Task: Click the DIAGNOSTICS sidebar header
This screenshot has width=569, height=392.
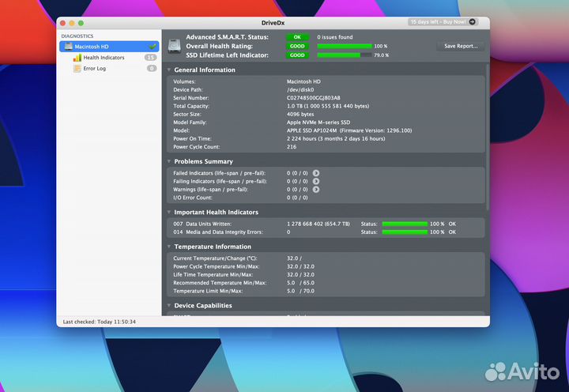Action: [x=77, y=36]
